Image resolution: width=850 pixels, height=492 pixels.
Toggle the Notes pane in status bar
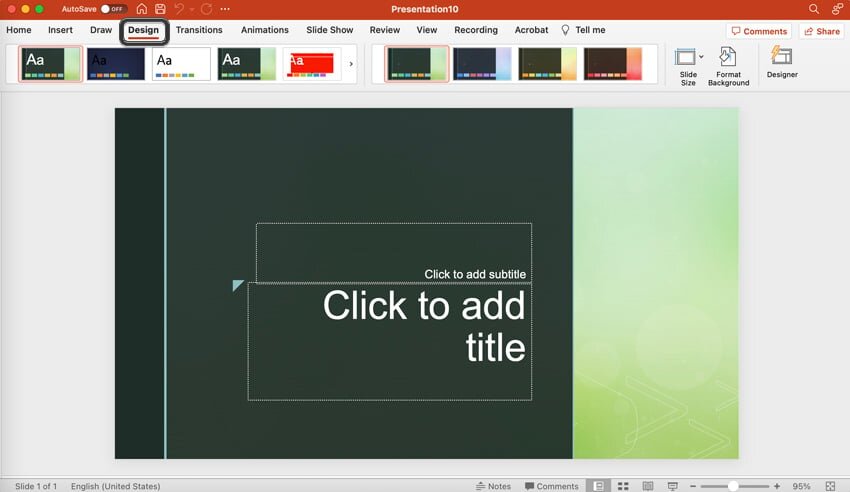tap(493, 486)
